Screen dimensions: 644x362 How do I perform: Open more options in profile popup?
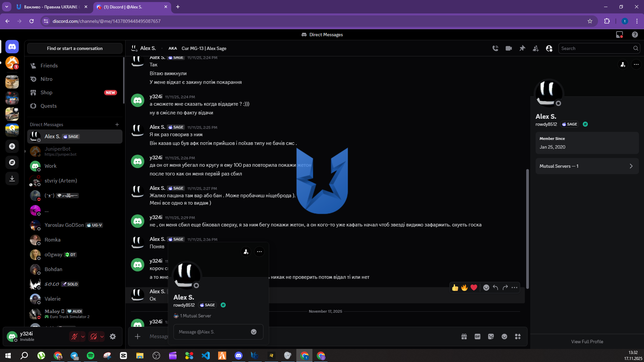pos(259,252)
